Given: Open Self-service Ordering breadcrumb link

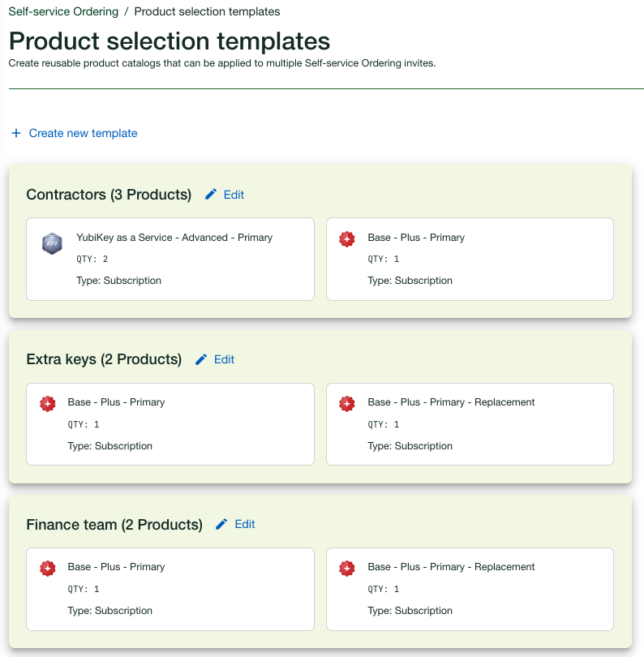Looking at the screenshot, I should (x=63, y=12).
